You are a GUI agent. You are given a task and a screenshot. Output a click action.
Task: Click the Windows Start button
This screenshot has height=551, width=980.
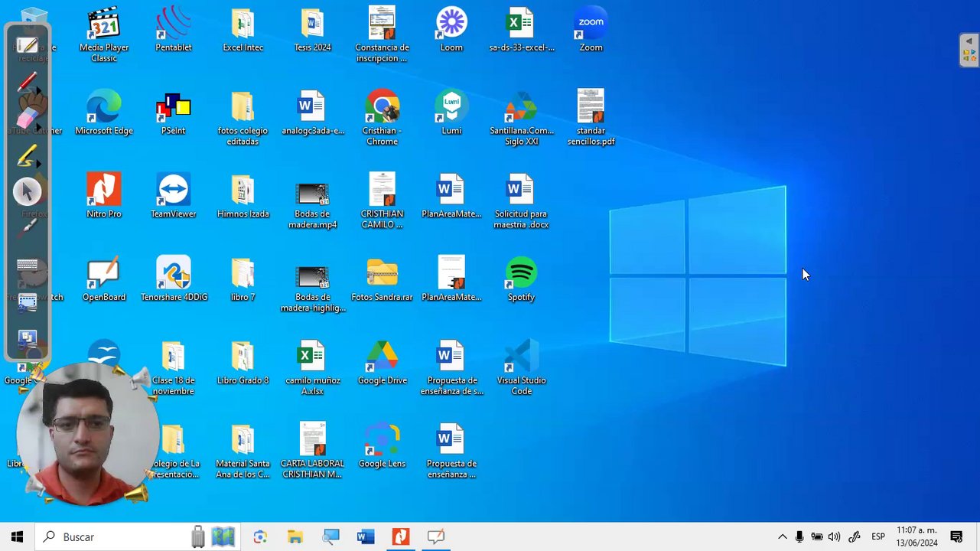click(17, 537)
